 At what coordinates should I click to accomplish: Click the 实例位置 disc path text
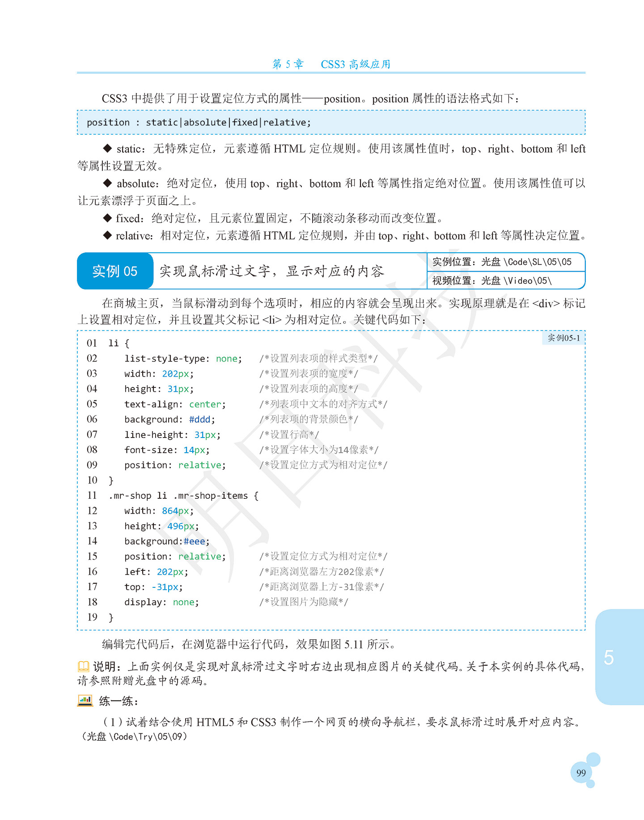(x=502, y=262)
